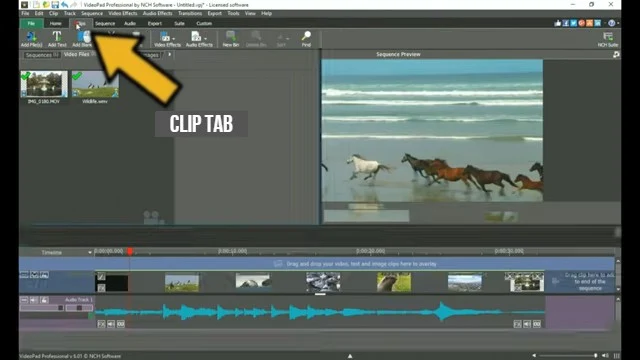The height and width of the screenshot is (360, 640).
Task: Open the Video Effects menu
Action: 123,13
